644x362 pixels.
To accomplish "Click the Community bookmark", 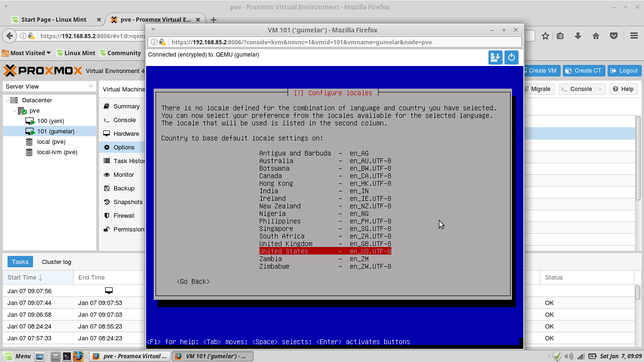I will point(120,53).
